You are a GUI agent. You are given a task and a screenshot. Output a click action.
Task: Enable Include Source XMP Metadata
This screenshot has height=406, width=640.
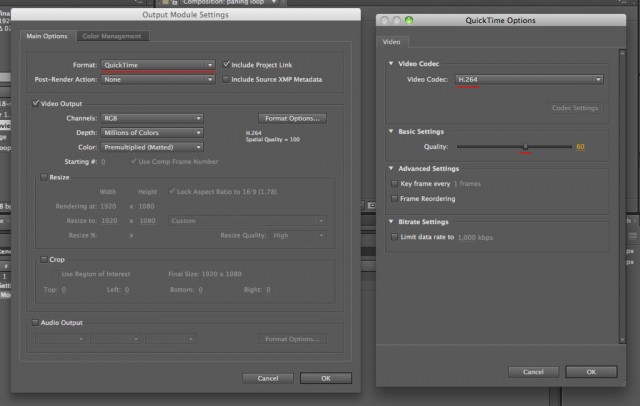coord(227,78)
